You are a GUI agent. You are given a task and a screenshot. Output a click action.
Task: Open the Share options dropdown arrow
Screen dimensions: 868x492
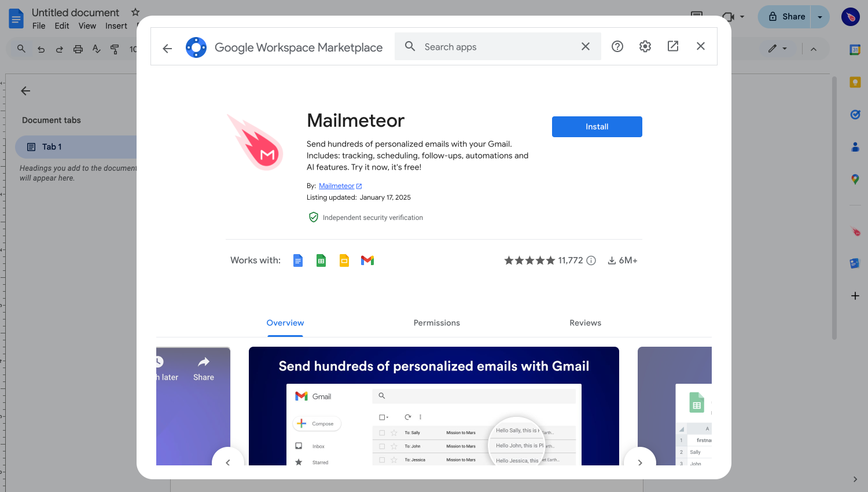click(820, 17)
